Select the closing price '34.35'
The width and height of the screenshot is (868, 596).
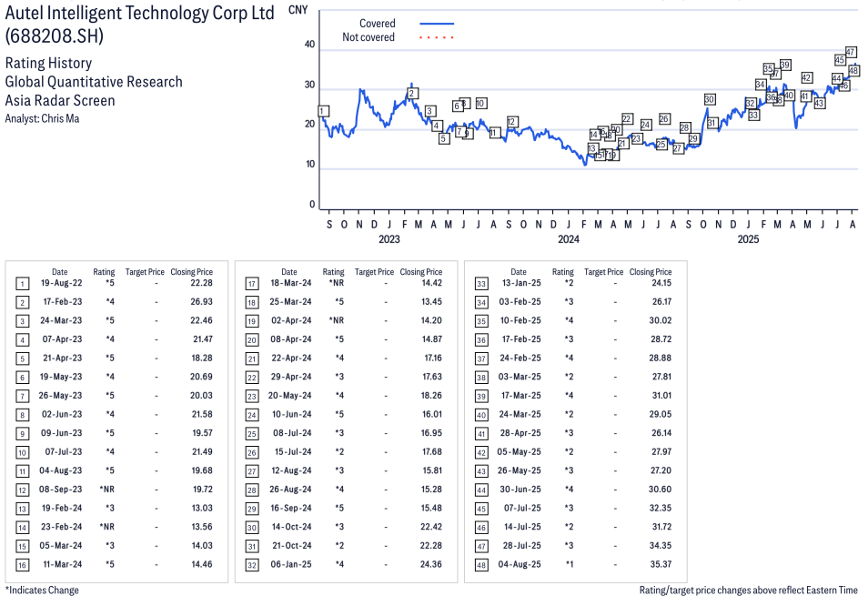[x=661, y=546]
